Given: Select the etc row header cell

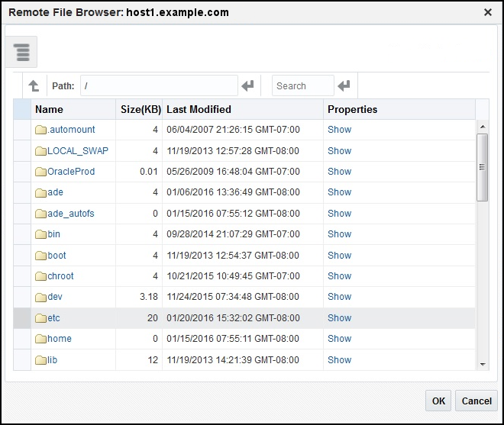Looking at the screenshot, I should (22, 318).
